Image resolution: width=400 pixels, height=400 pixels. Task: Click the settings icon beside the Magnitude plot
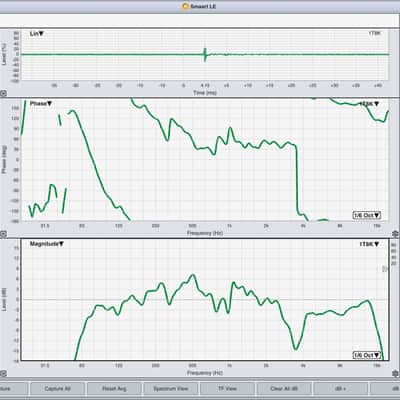point(396,373)
